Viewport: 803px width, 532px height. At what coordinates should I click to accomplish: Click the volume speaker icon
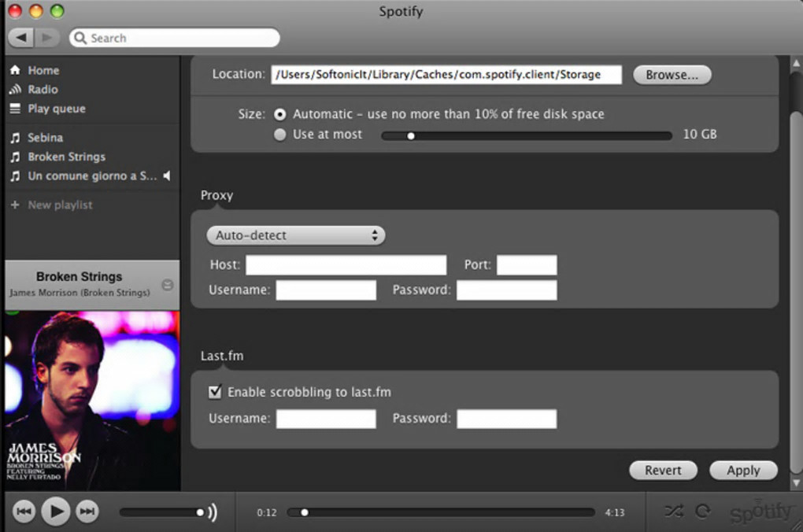[212, 512]
